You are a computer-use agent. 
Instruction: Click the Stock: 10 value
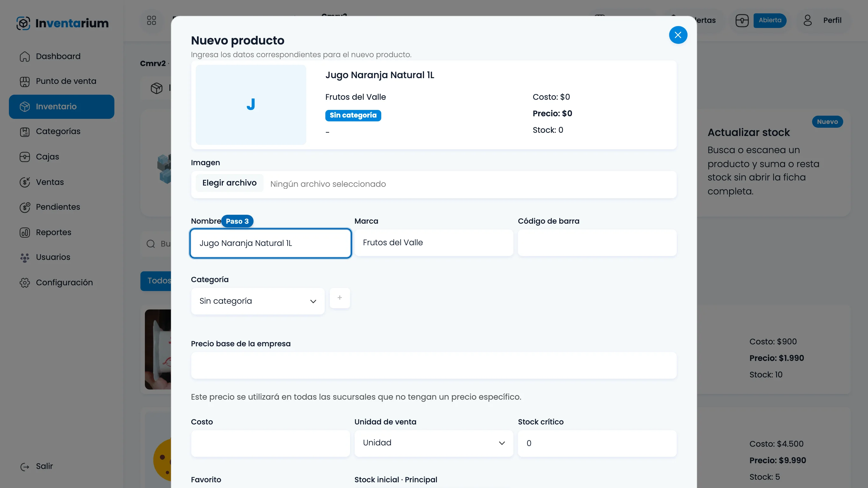pos(766,375)
